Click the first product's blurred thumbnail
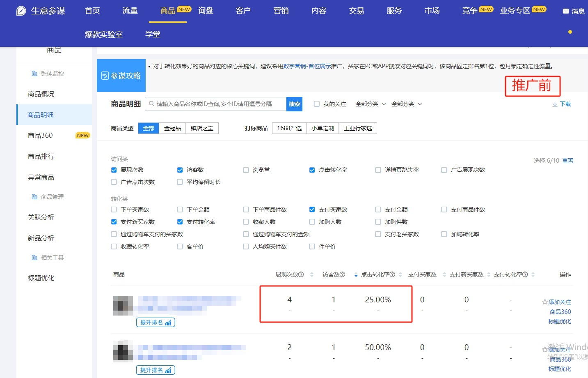 [123, 305]
